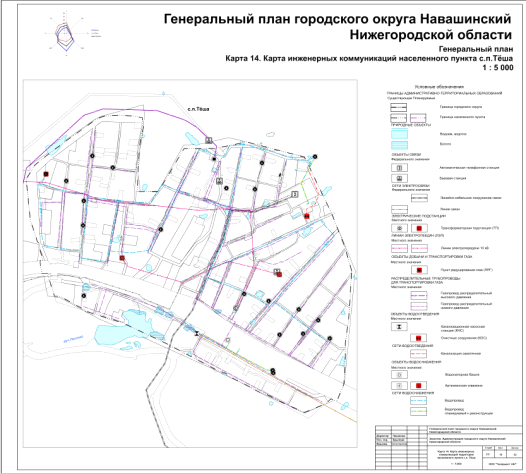The width and height of the screenshot is (526, 474).
Task: Click the Линия связи legend sample
Action: (x=399, y=209)
